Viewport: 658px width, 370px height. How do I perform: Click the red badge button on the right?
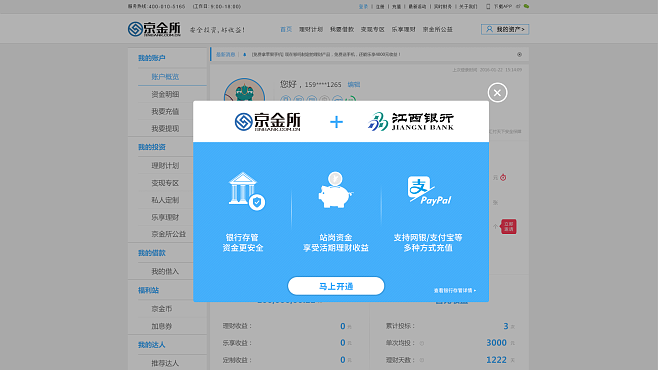(509, 227)
